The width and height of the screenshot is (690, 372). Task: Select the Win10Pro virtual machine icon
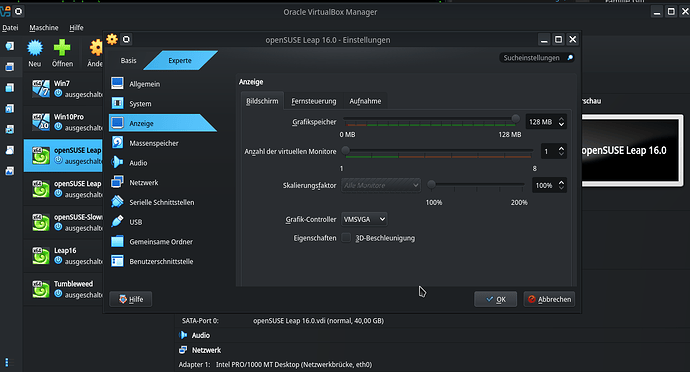click(x=40, y=122)
